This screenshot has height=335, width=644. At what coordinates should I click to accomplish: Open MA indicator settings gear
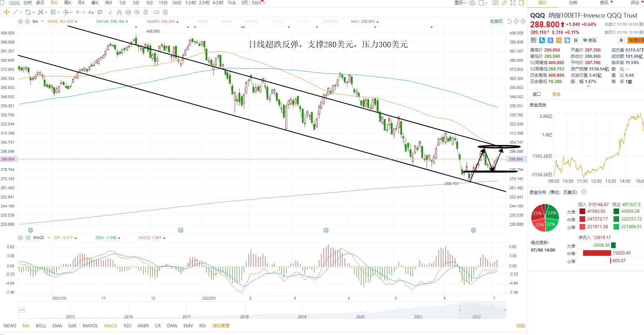pyautogui.click(x=21, y=21)
